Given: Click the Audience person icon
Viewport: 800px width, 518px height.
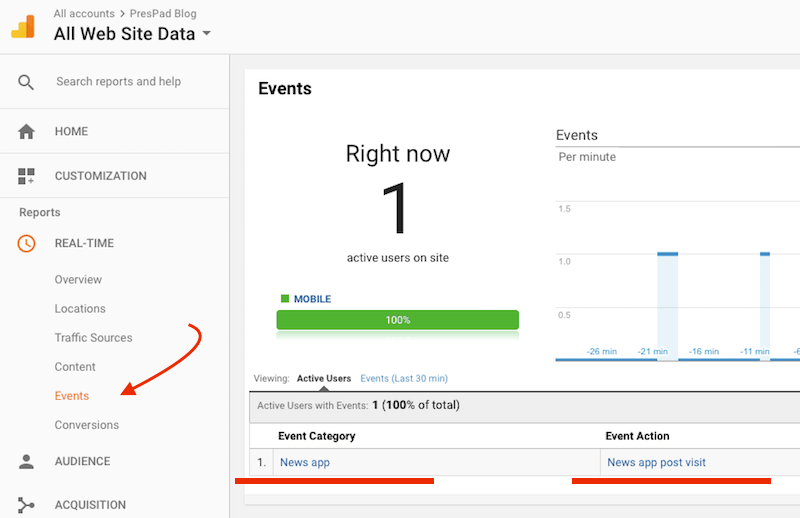Looking at the screenshot, I should tap(26, 461).
